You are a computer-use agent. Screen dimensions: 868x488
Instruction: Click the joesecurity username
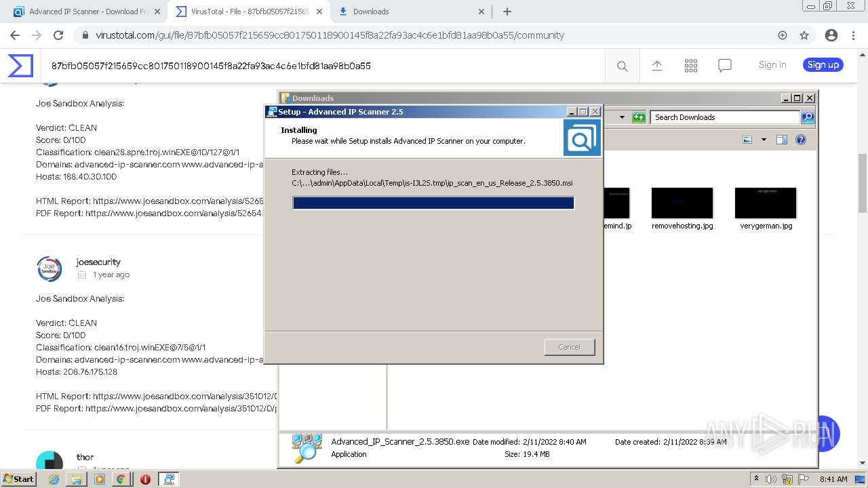coord(98,262)
